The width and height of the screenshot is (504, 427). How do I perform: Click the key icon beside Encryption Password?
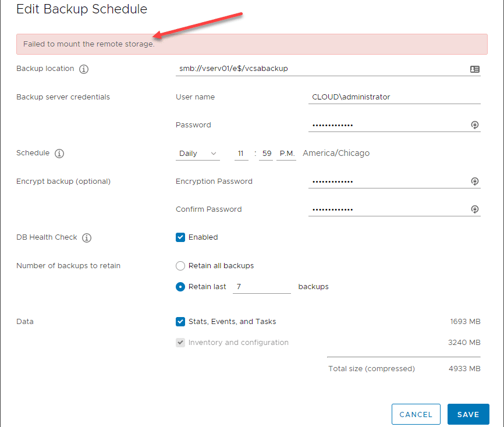tap(475, 182)
